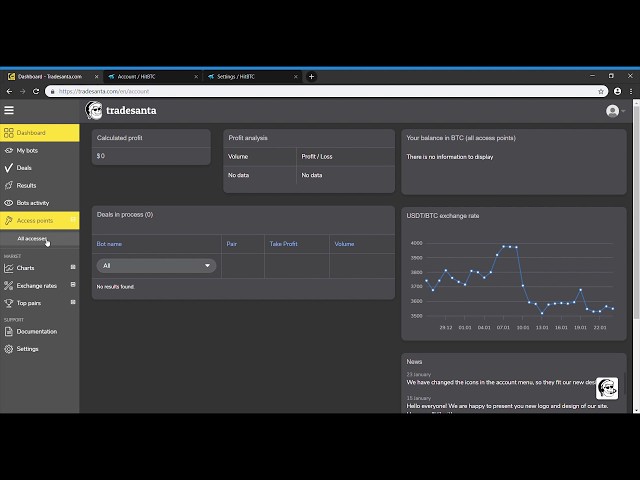Expand the Charts sidebar toggle
This screenshot has width=640, height=480.
(x=73, y=267)
